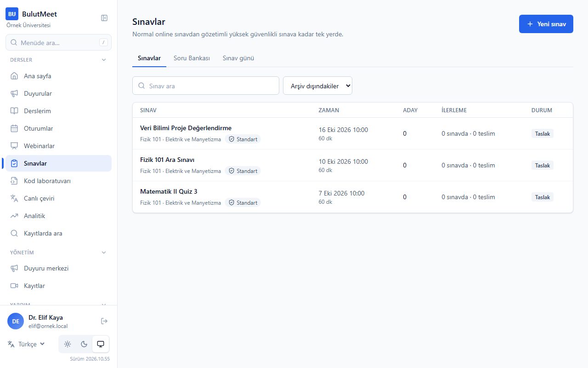Switch to the Sınav günü tab
This screenshot has height=368, width=588.
click(238, 58)
